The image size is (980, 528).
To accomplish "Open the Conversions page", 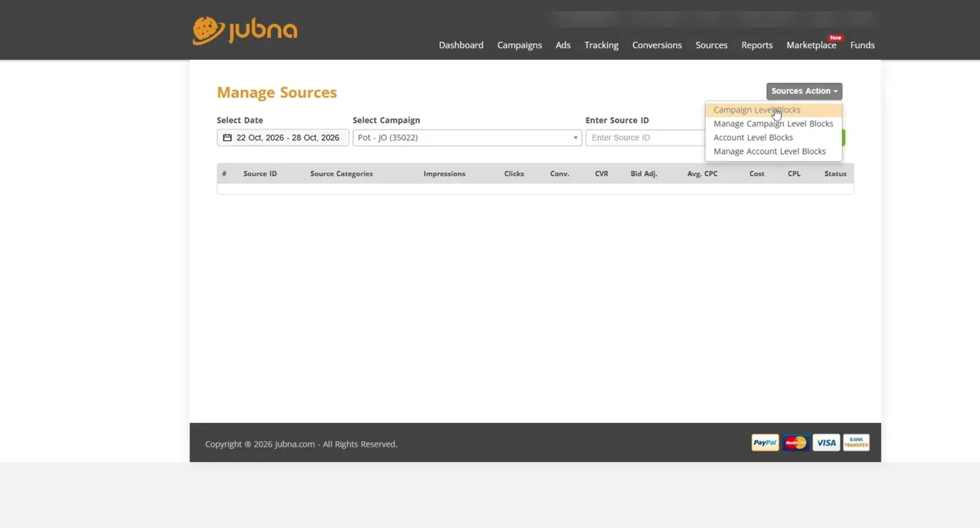I will pos(657,45).
